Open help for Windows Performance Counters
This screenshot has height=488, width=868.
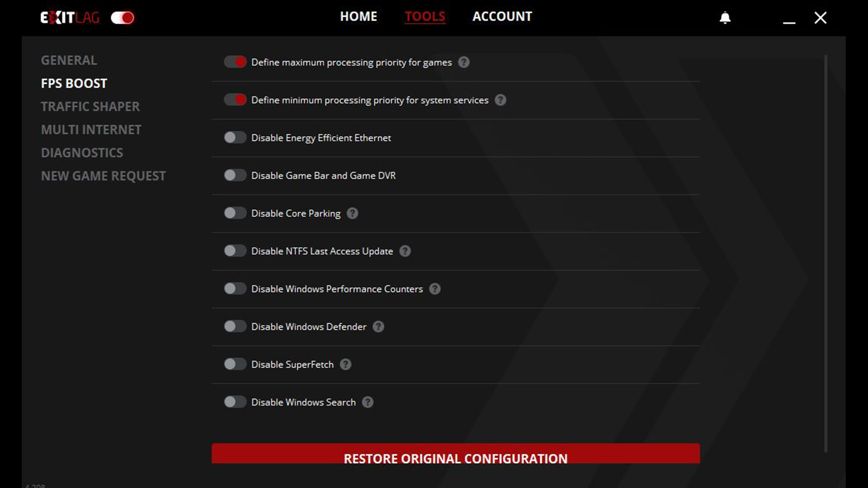pos(435,289)
